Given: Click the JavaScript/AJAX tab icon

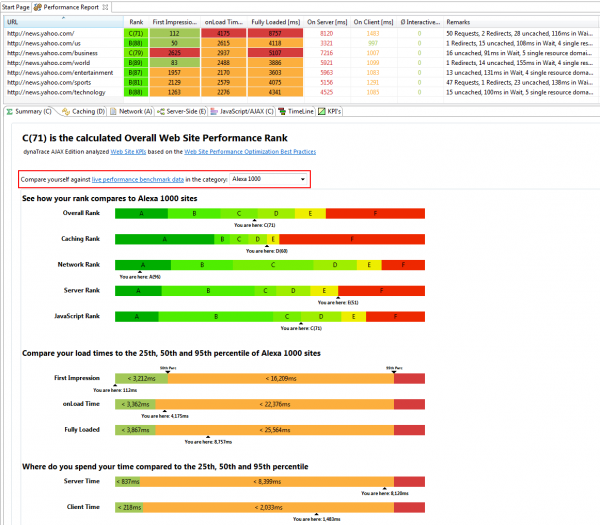Looking at the screenshot, I should point(214,111).
